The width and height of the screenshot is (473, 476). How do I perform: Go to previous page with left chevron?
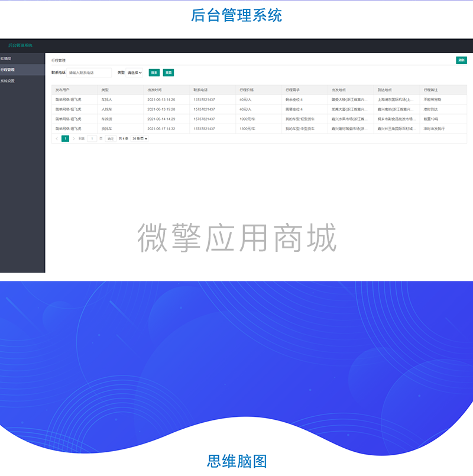(x=57, y=139)
